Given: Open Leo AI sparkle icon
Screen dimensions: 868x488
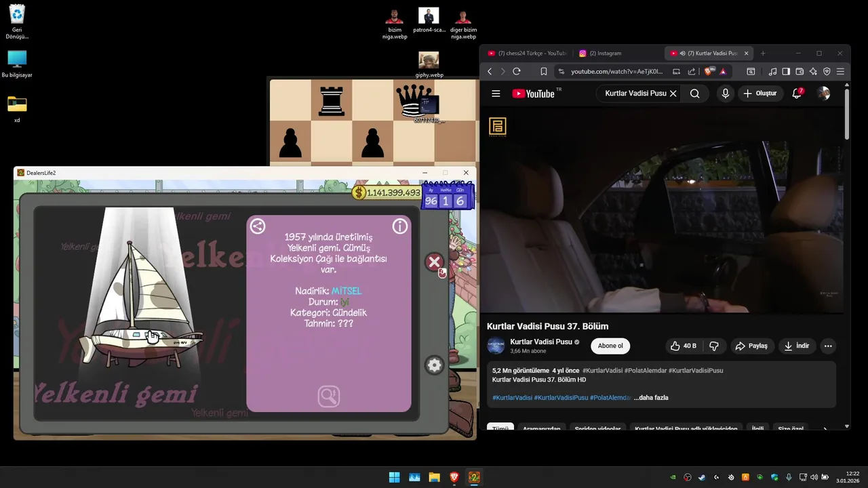Looking at the screenshot, I should tap(813, 71).
